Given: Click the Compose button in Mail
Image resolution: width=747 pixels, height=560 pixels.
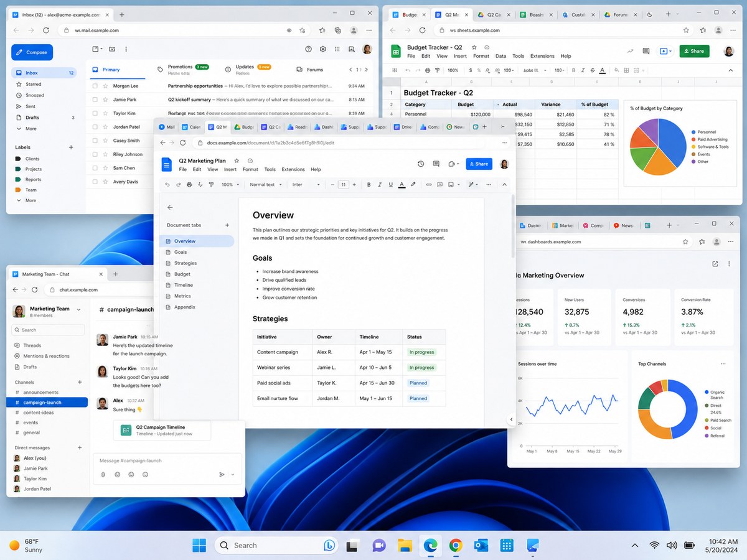Looking at the screenshot, I should (32, 52).
